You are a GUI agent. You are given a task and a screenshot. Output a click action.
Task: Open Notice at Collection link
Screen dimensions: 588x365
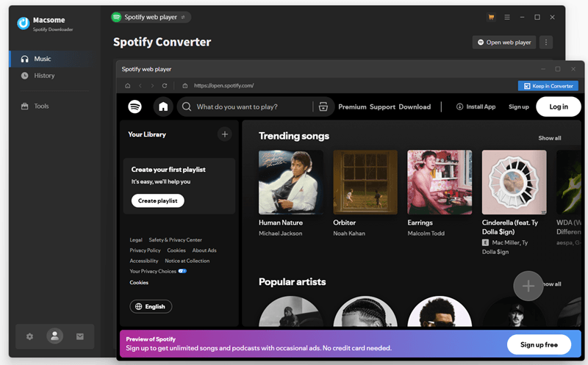[187, 261]
